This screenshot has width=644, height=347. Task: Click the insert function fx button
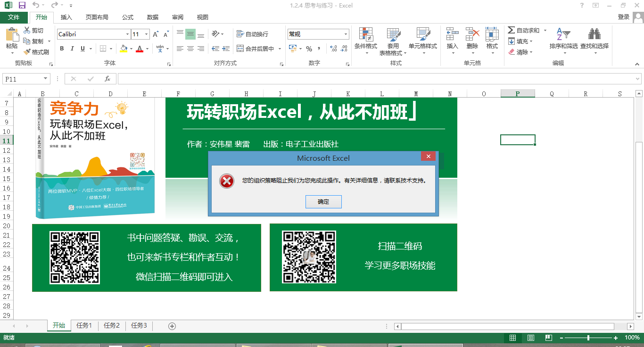[x=107, y=79]
